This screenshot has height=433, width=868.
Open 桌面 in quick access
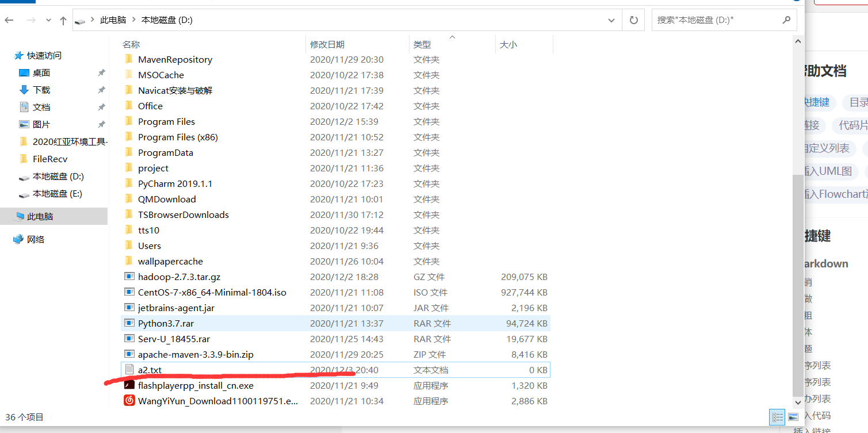coord(41,73)
